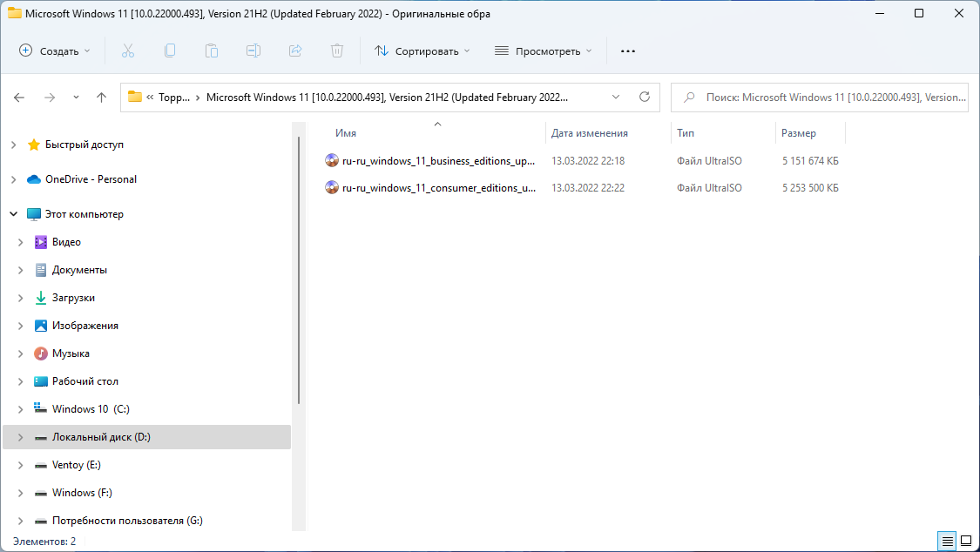Image resolution: width=980 pixels, height=552 pixels.
Task: Click the consumer editions ISO disc icon
Action: point(332,187)
